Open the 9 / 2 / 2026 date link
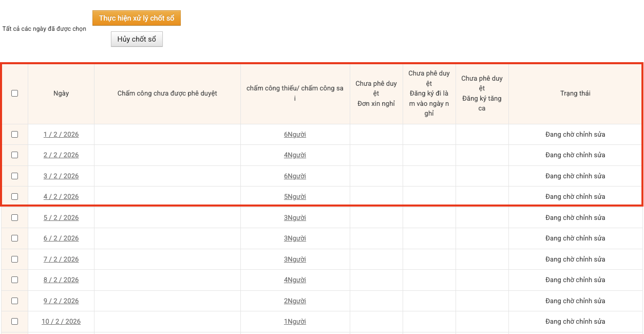 coord(61,301)
